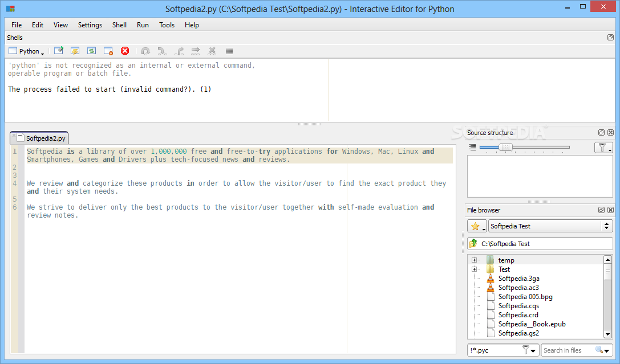Screen dimensions: 620x364
Task: Select Softpedia.ac3 file name in the tree
Action: tap(519, 288)
